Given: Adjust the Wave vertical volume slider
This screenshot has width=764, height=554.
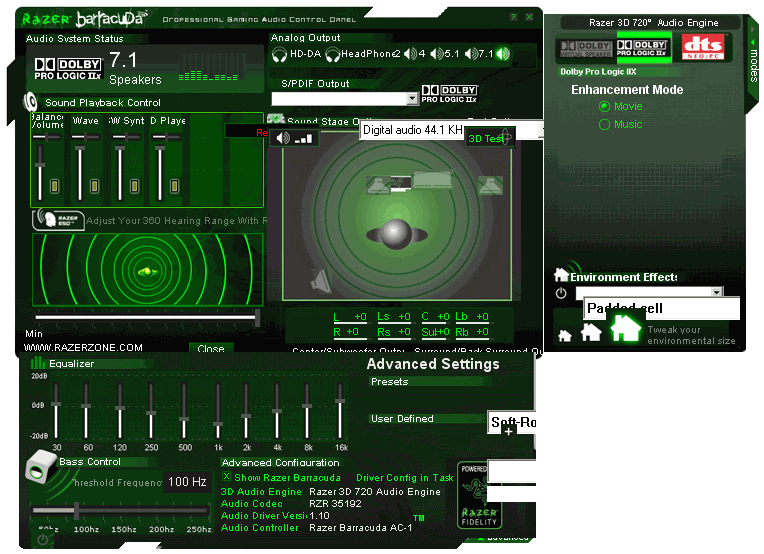Looking at the screenshot, I should tap(79, 173).
